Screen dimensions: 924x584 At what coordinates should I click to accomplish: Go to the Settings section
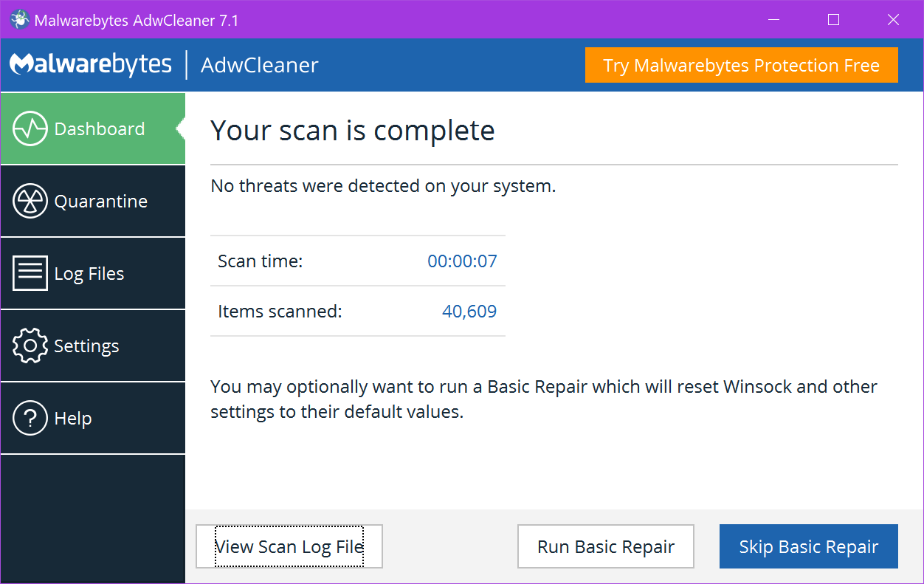point(86,346)
